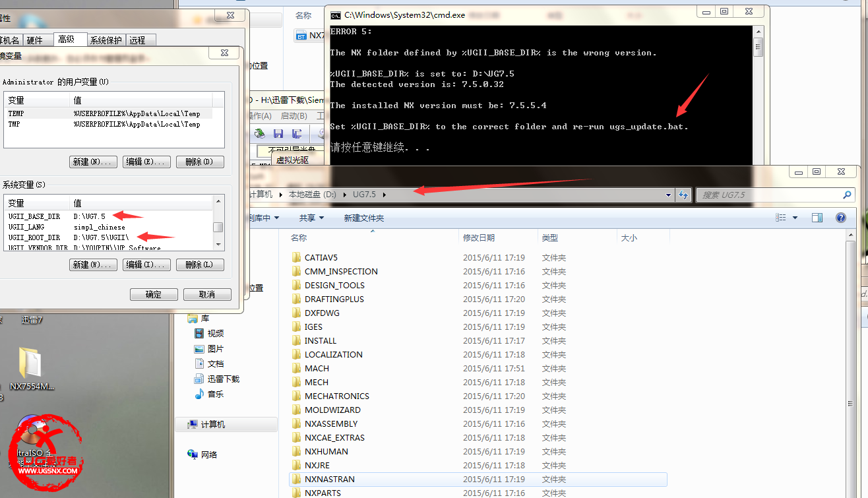Select the DXFDWG folder icon
Viewport: 868px width, 498px height.
[x=297, y=313]
